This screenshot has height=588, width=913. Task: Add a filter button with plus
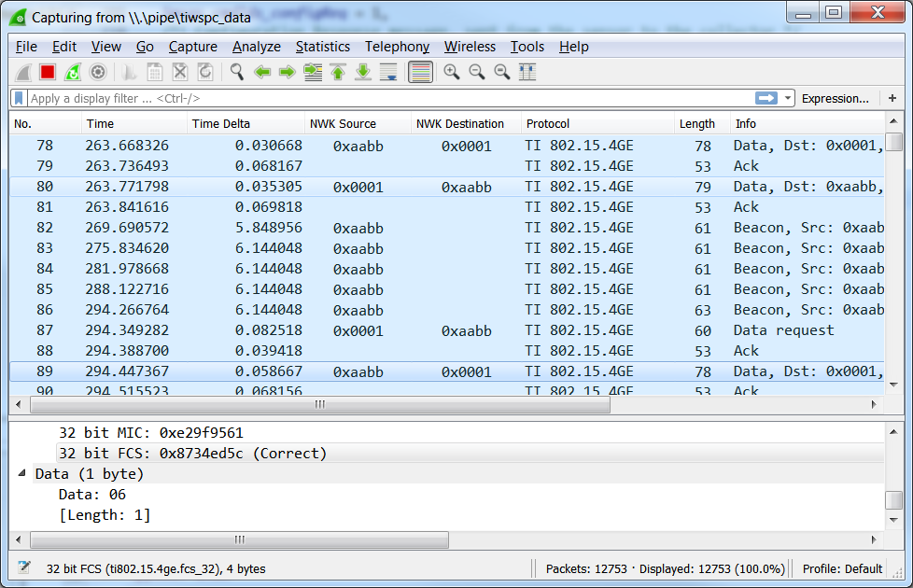pyautogui.click(x=892, y=98)
